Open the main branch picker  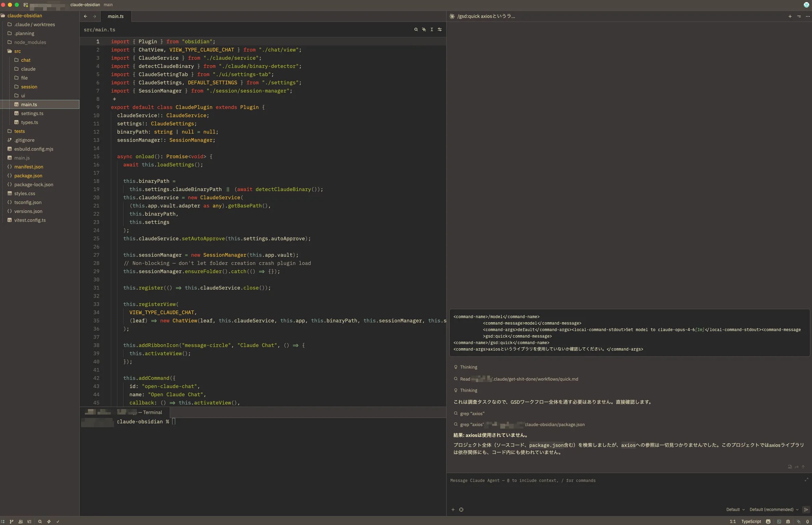pos(108,5)
